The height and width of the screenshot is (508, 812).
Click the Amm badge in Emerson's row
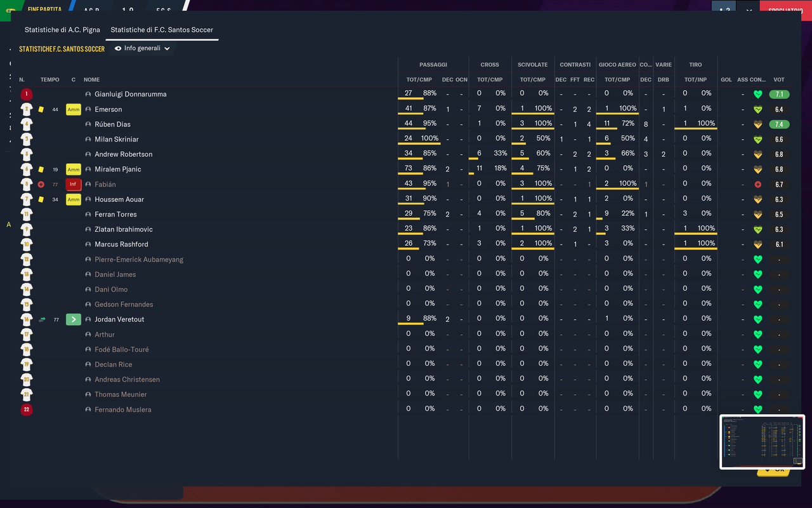74,109
